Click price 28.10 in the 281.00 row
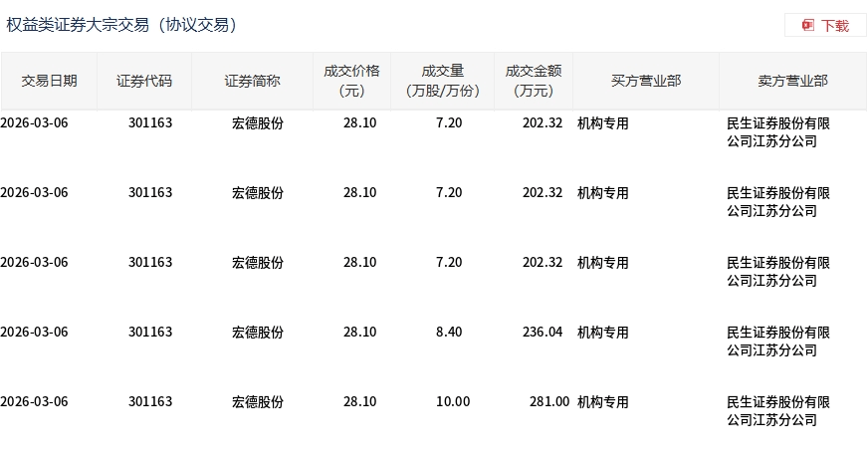The image size is (868, 460). pyautogui.click(x=359, y=402)
